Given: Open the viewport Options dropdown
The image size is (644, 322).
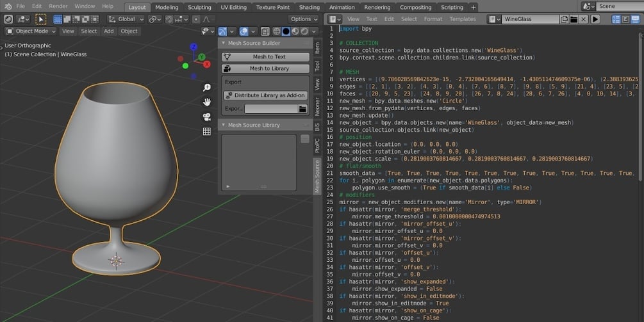Looking at the screenshot, I should (304, 19).
